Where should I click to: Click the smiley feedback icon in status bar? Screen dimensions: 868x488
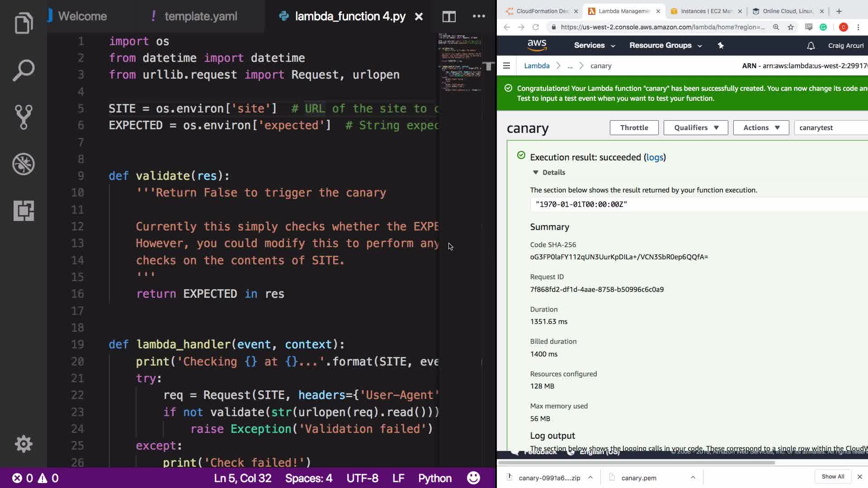pos(473,478)
